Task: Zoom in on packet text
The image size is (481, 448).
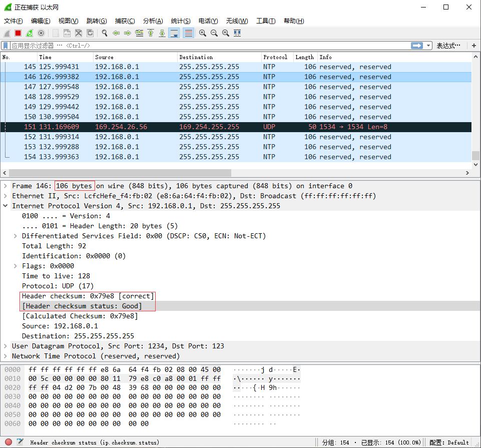Action: click(x=203, y=33)
